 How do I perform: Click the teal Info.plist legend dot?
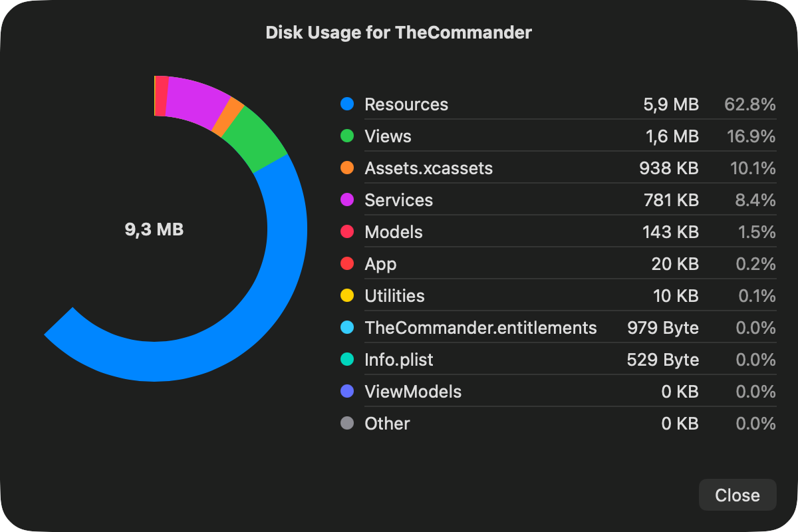[347, 360]
